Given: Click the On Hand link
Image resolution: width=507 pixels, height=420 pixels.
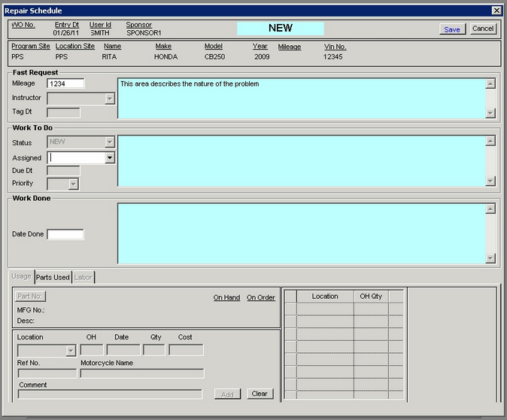Looking at the screenshot, I should coord(226,297).
